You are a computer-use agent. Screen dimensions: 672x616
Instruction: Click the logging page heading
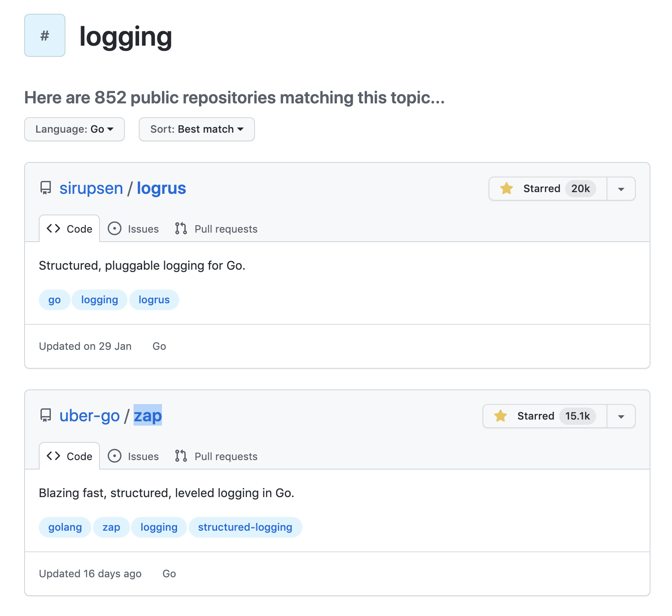(126, 37)
